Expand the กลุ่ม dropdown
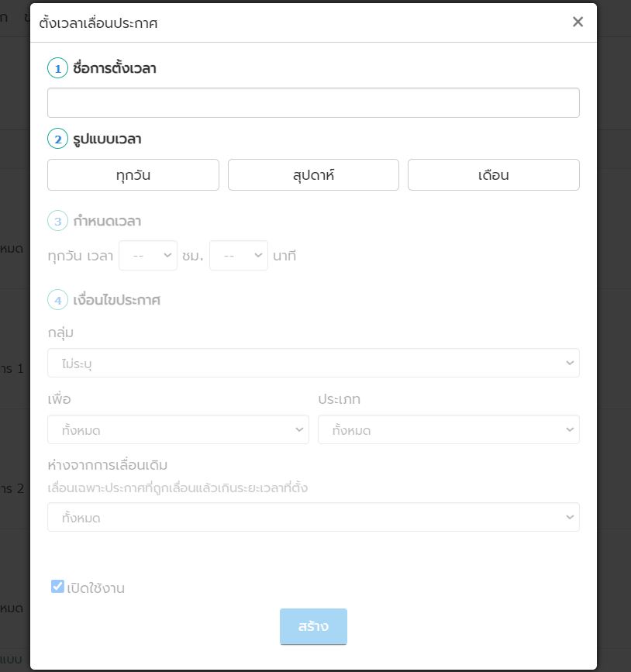631x672 pixels. 313,363
